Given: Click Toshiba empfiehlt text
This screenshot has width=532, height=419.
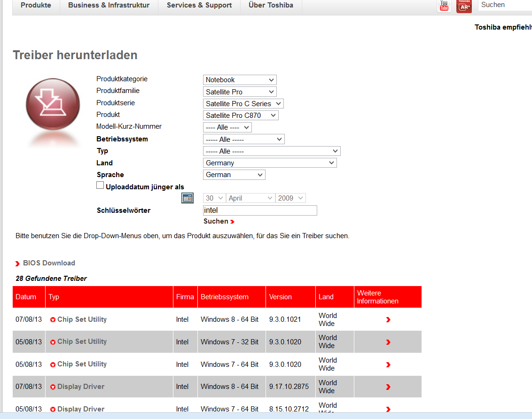Looking at the screenshot, I should (x=503, y=27).
